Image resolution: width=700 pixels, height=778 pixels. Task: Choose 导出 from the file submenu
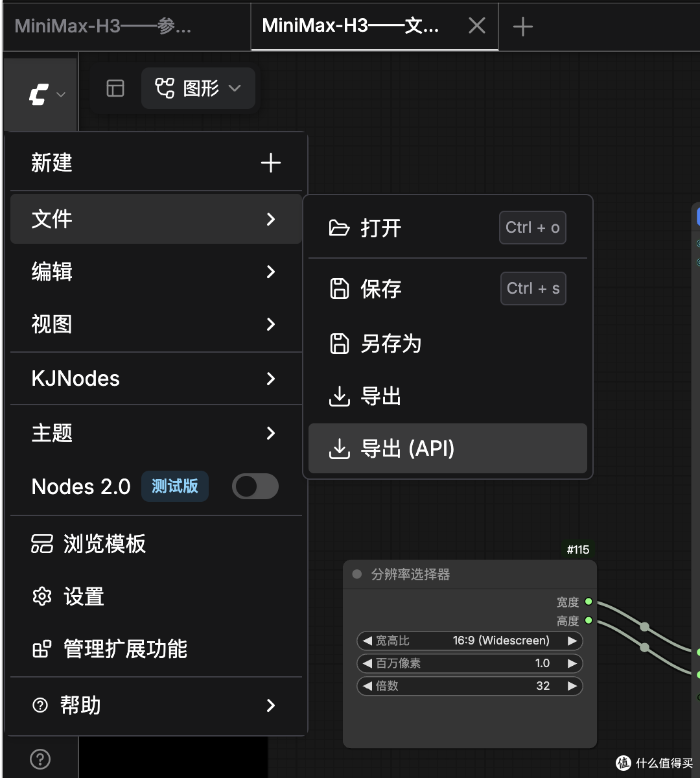click(x=448, y=396)
